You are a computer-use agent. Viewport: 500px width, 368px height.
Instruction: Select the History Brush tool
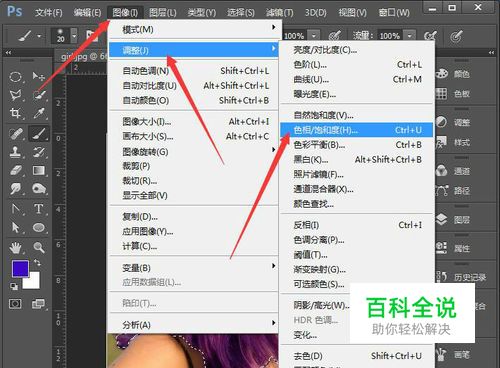[x=39, y=152]
